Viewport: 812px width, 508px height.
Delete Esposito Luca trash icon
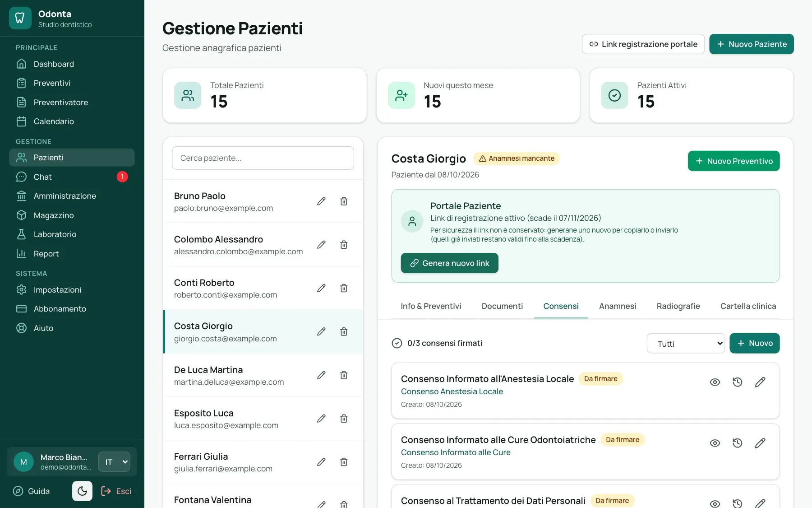coord(344,419)
